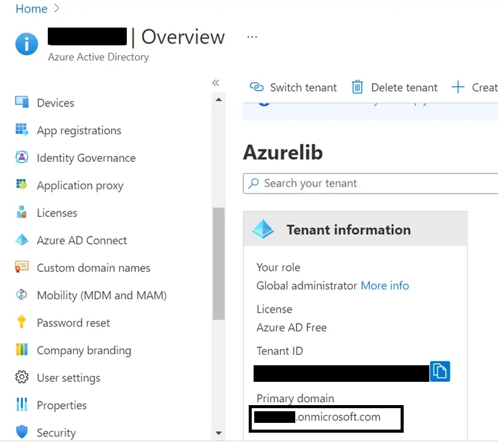This screenshot has height=448, width=498.
Task: Click the sidebar scroll up arrow
Action: click(x=219, y=100)
